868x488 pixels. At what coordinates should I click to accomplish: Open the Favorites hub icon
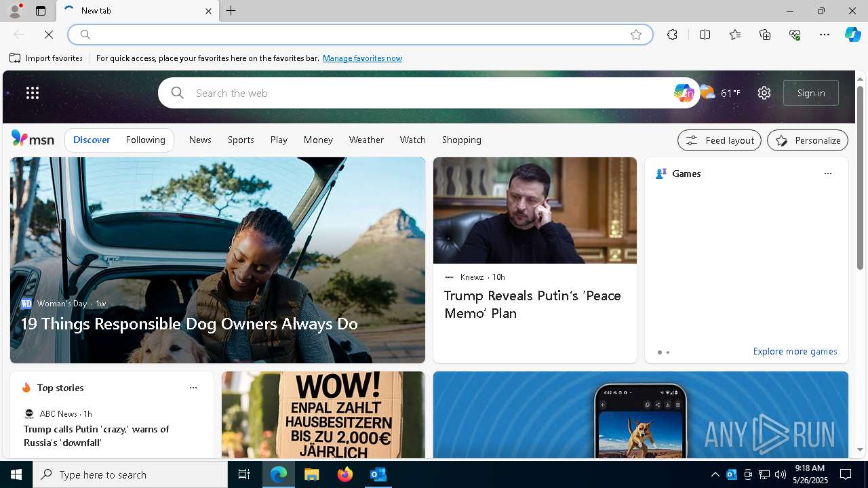735,35
